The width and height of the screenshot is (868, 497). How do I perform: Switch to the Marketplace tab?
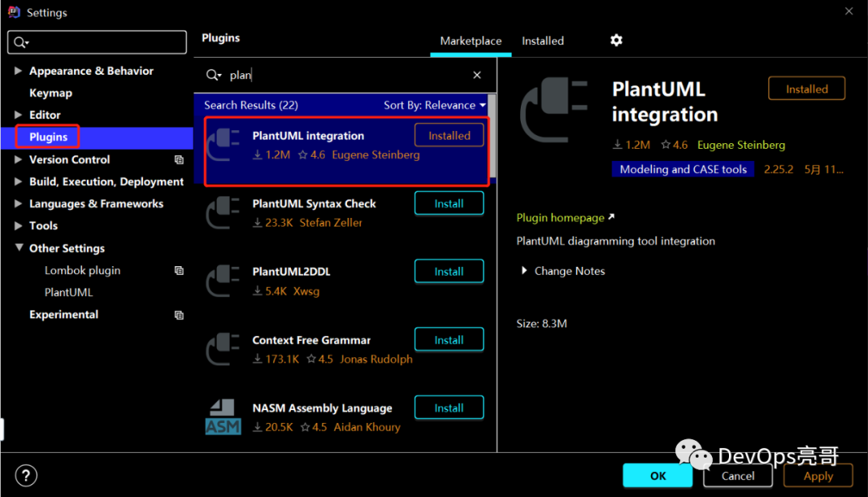tap(470, 41)
